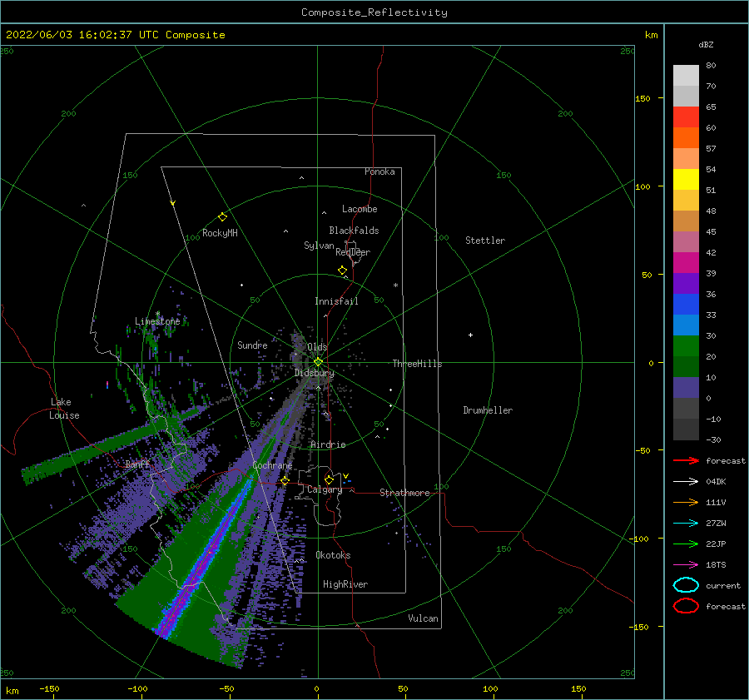Screen dimensions: 749x700
Task: Click the white plus marker west of Stettler
Action: pyautogui.click(x=470, y=335)
